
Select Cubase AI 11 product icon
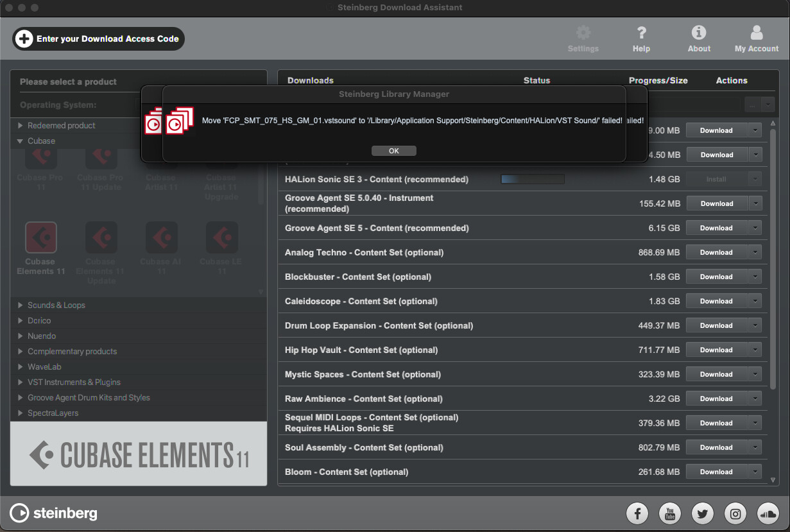point(161,237)
